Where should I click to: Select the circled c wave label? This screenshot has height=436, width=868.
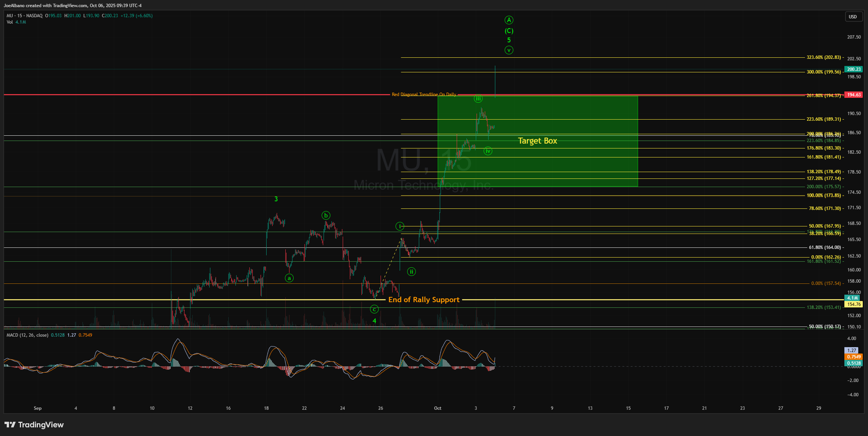(374, 309)
